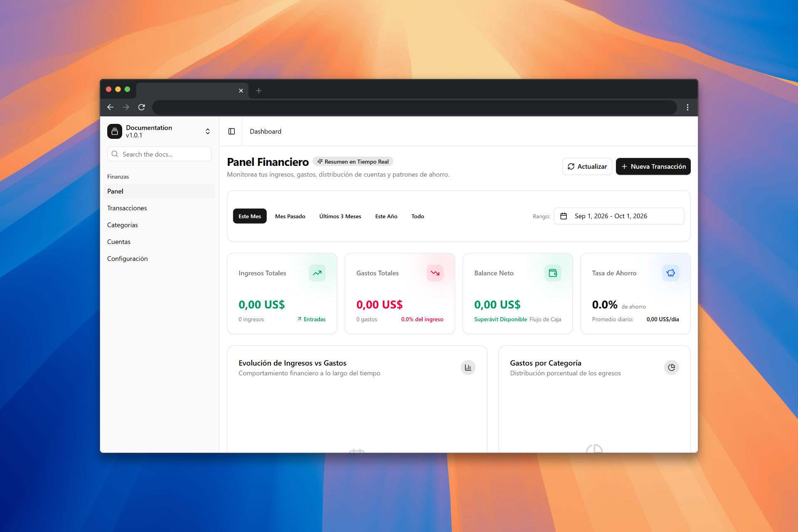The height and width of the screenshot is (532, 798).
Task: Click the wallet icon on Balance Neto
Action: [553, 273]
